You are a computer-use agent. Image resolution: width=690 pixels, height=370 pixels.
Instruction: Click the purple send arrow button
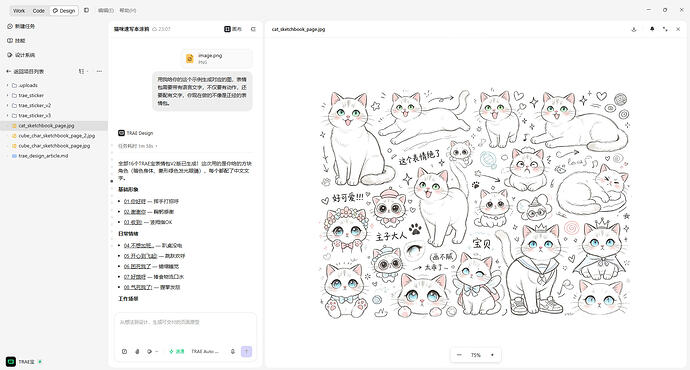(246, 352)
